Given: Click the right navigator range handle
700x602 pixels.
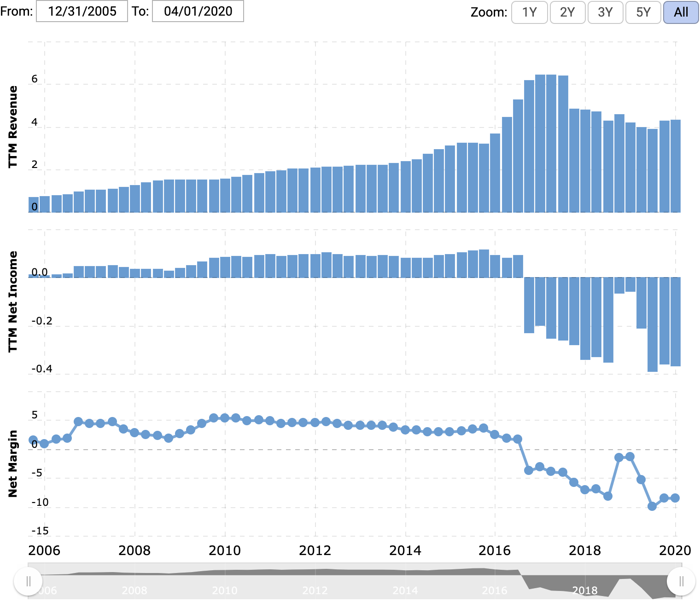Looking at the screenshot, I should pyautogui.click(x=681, y=581).
